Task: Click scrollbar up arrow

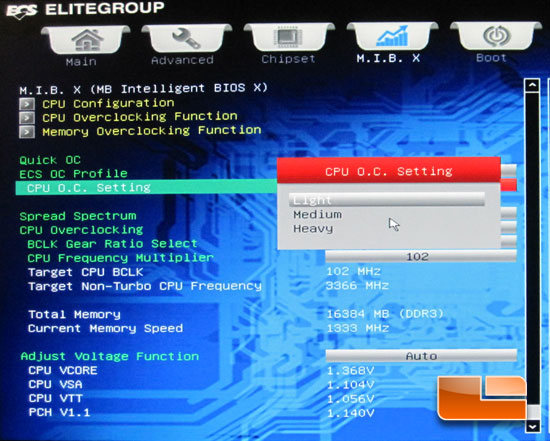Action: (x=532, y=85)
